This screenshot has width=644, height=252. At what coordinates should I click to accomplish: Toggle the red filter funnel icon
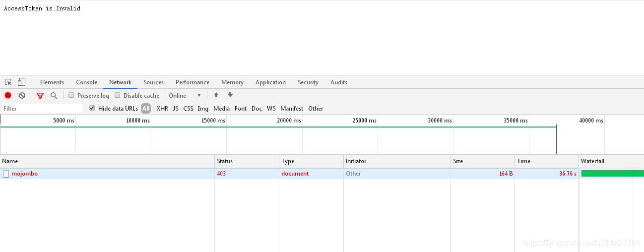click(40, 95)
